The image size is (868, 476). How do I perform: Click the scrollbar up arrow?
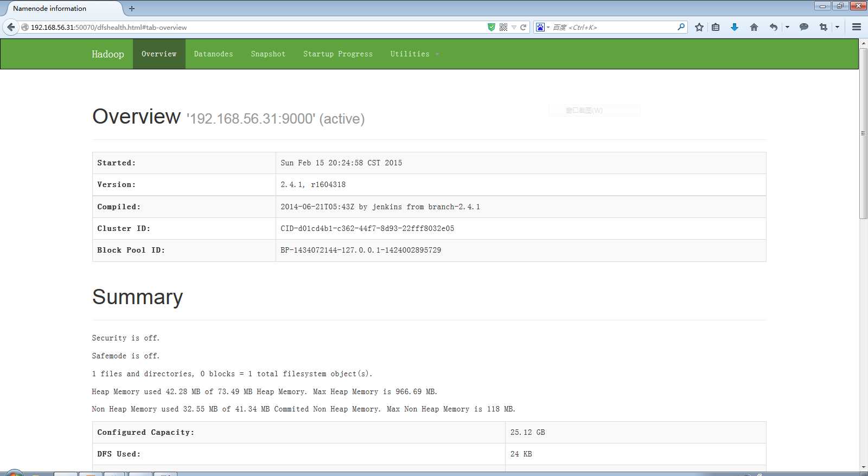863,43
